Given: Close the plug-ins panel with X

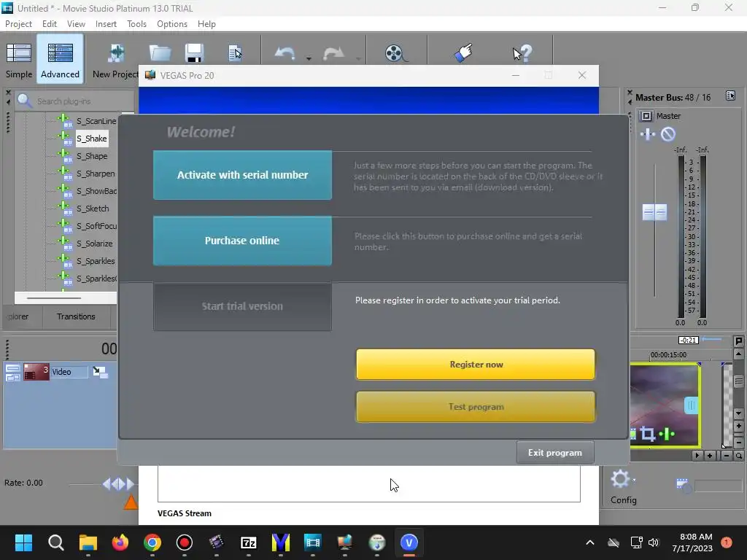Looking at the screenshot, I should [x=8, y=93].
